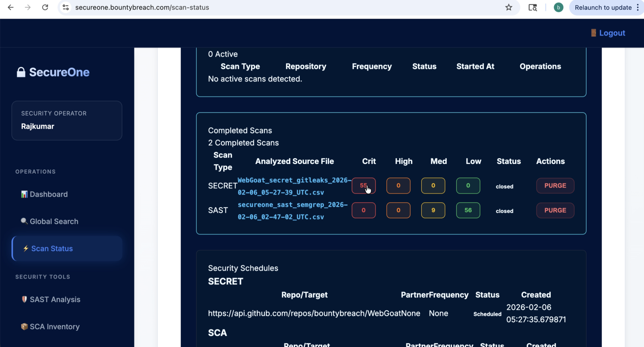Click closed status in SECRET row
The image size is (644, 347).
tap(504, 186)
